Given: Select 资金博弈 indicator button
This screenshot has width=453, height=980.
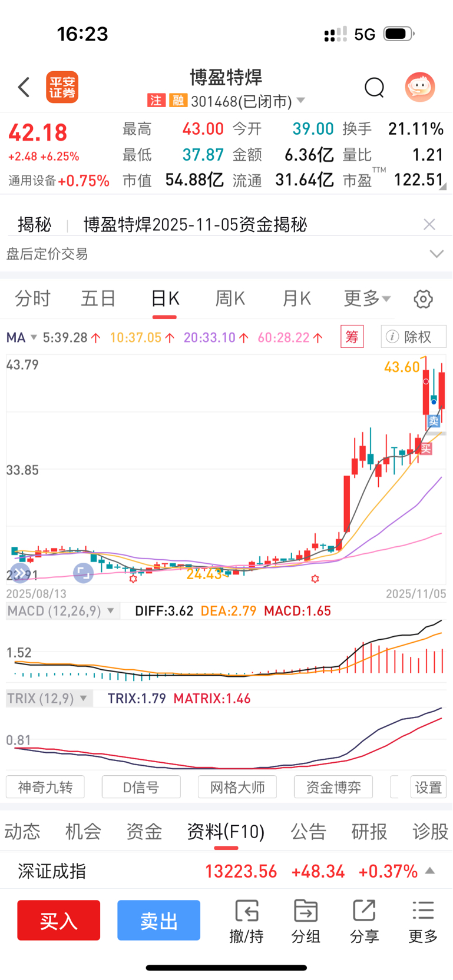Looking at the screenshot, I should [x=333, y=787].
